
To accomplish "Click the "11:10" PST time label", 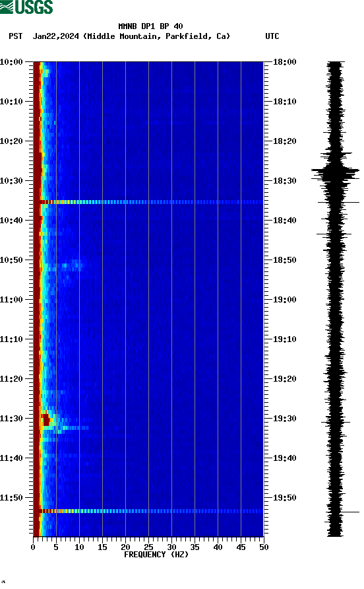I will click(x=11, y=339).
